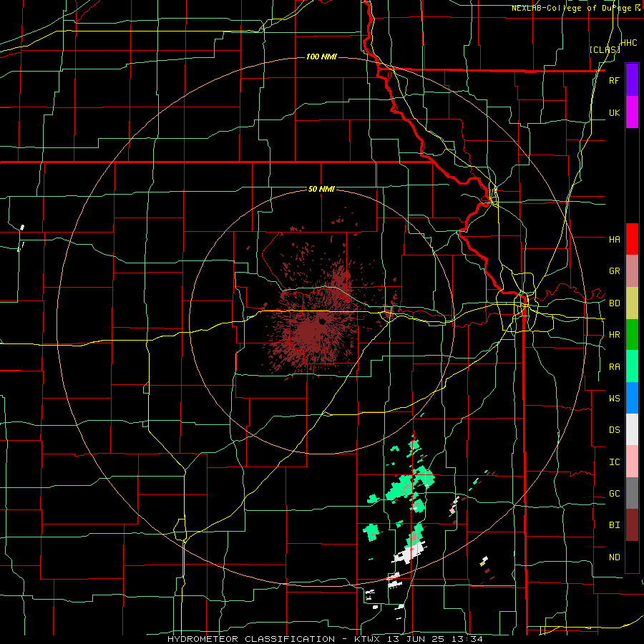Click the HYDROMETEOR CLASSIFICATION KTWX title text
The image size is (644, 644).
tap(324, 639)
